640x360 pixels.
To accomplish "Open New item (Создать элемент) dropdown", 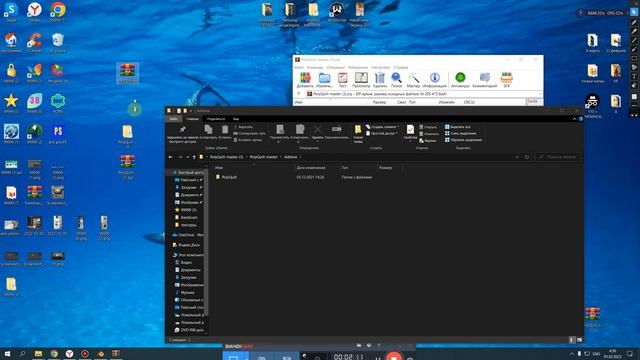I will click(x=382, y=127).
